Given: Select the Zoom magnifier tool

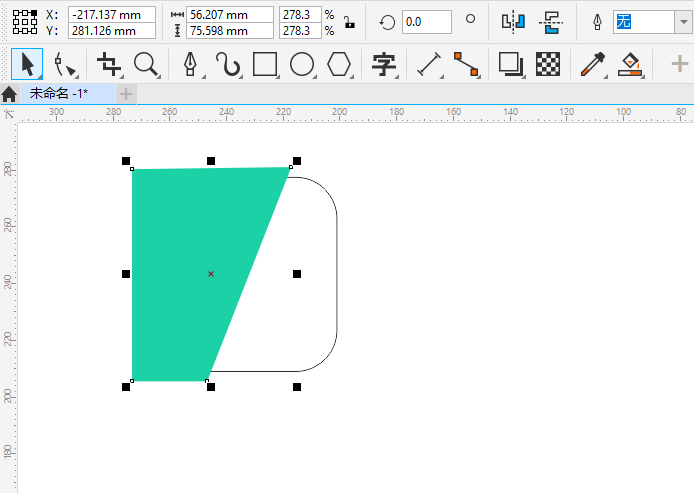Looking at the screenshot, I should (146, 65).
